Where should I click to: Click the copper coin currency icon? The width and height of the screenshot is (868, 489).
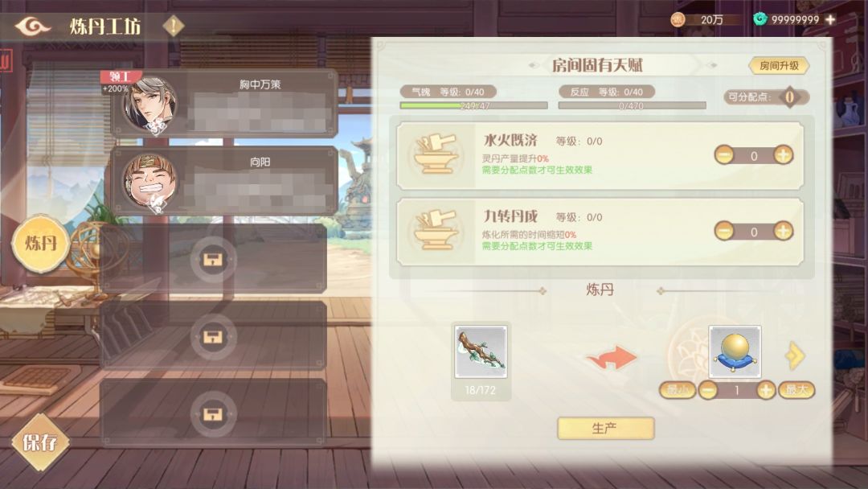(678, 20)
